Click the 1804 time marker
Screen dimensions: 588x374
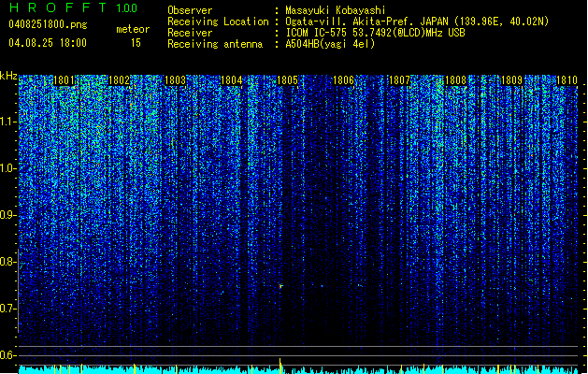(232, 80)
